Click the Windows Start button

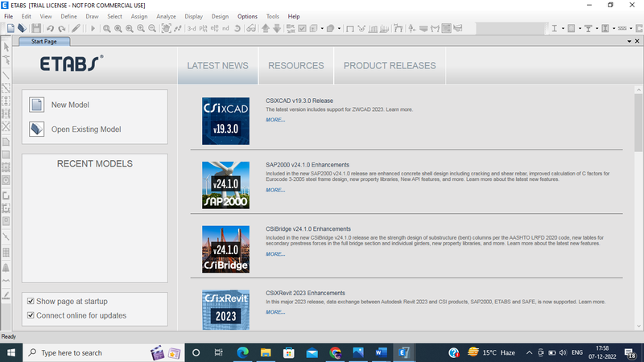[11, 352]
